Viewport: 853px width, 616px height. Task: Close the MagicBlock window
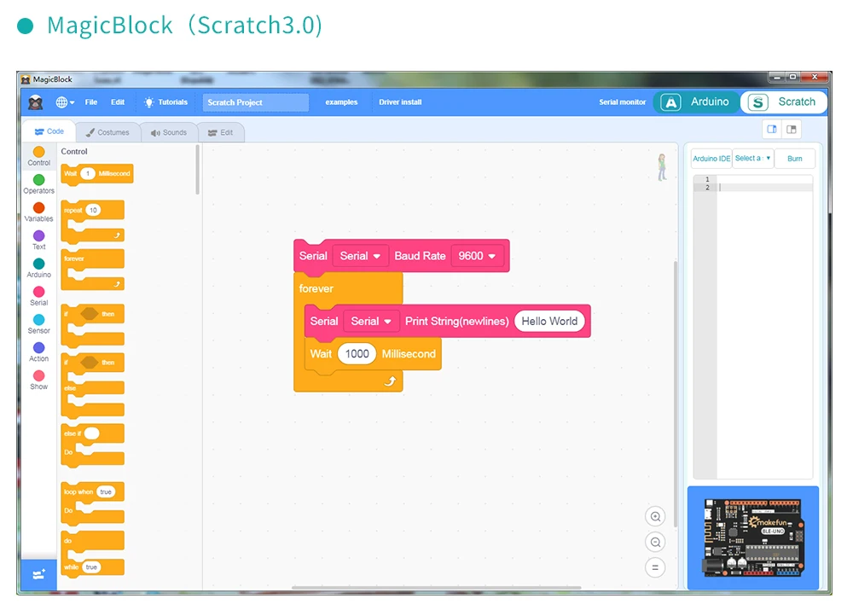tap(815, 78)
